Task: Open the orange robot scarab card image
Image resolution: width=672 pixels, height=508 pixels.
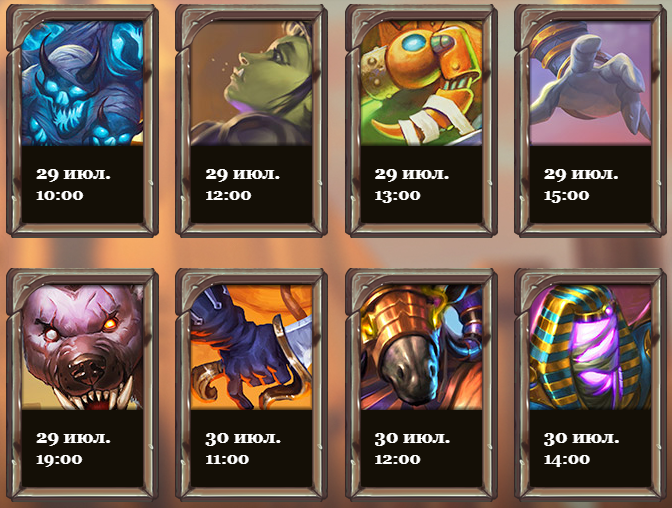Action: coord(421,84)
